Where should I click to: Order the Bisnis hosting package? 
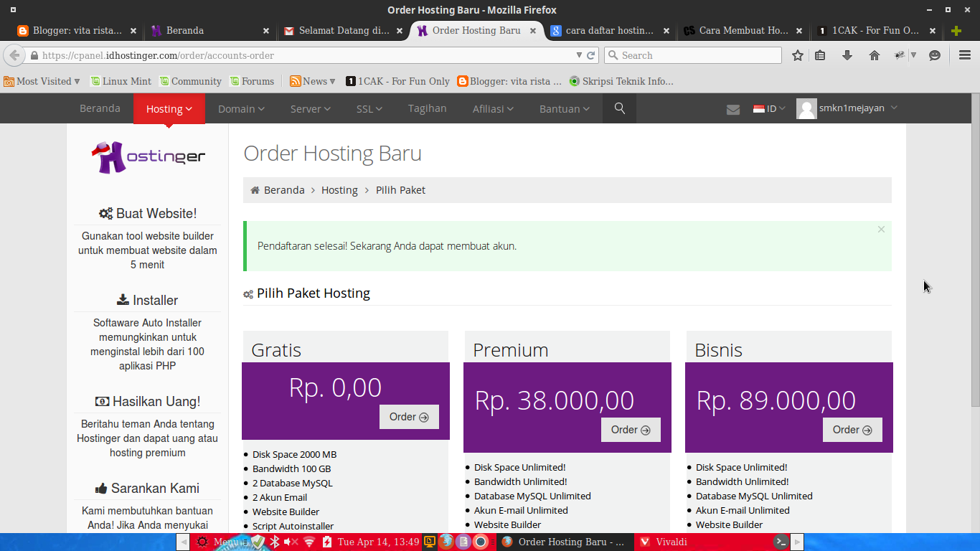(x=852, y=430)
